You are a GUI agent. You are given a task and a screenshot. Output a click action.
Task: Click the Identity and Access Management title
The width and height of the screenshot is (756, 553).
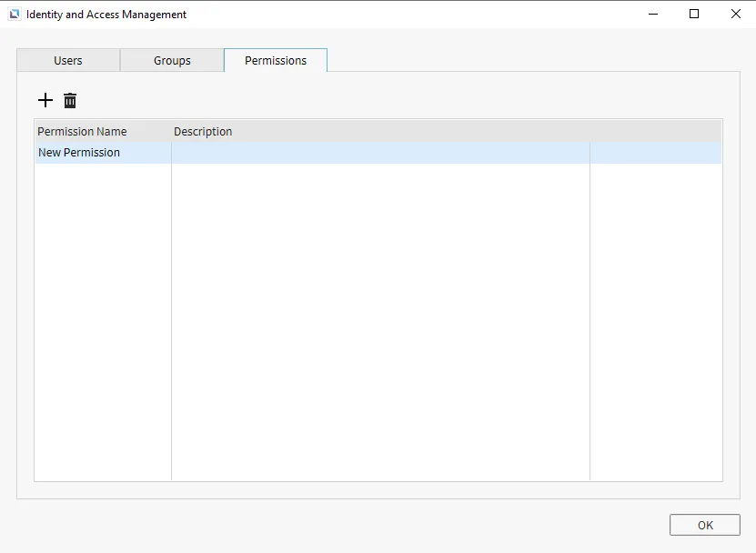pyautogui.click(x=106, y=15)
